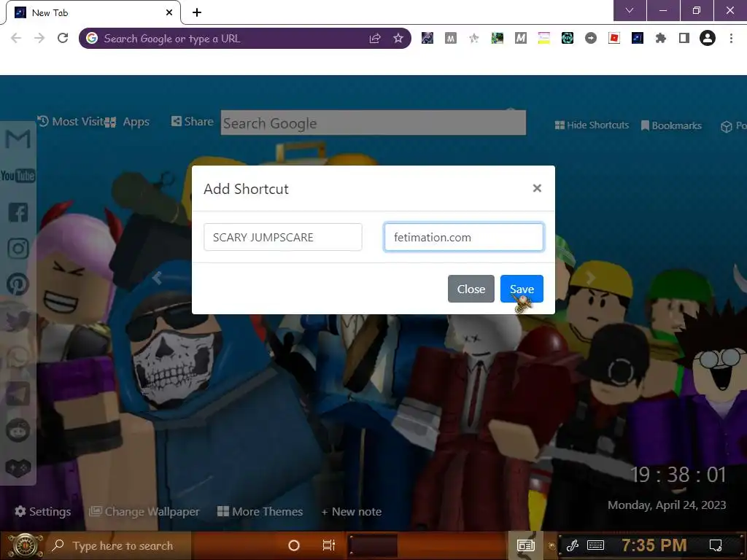Open Pinterest sidebar shortcut
The height and width of the screenshot is (560, 747).
18,284
